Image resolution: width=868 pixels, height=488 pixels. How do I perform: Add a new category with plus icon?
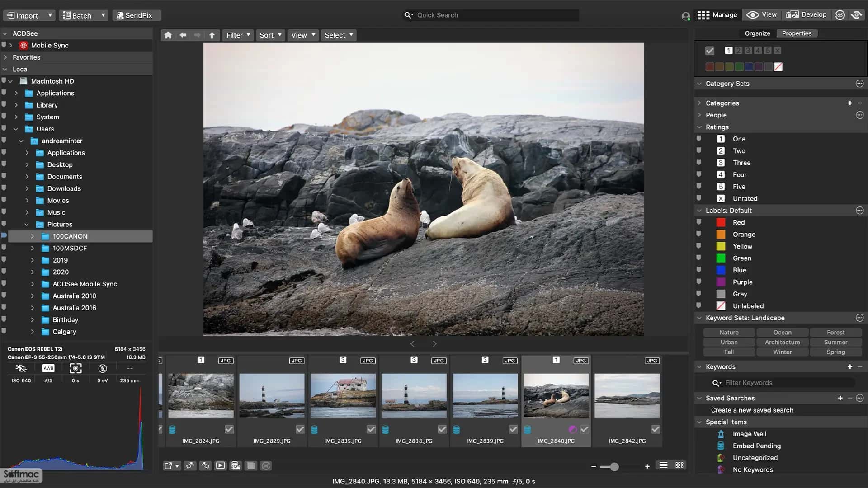click(x=850, y=103)
